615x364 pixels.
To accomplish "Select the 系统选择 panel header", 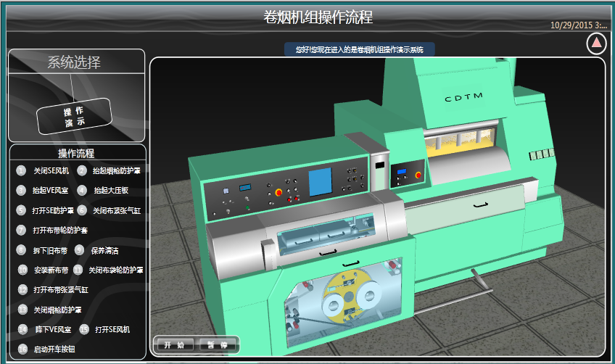I will coord(74,62).
